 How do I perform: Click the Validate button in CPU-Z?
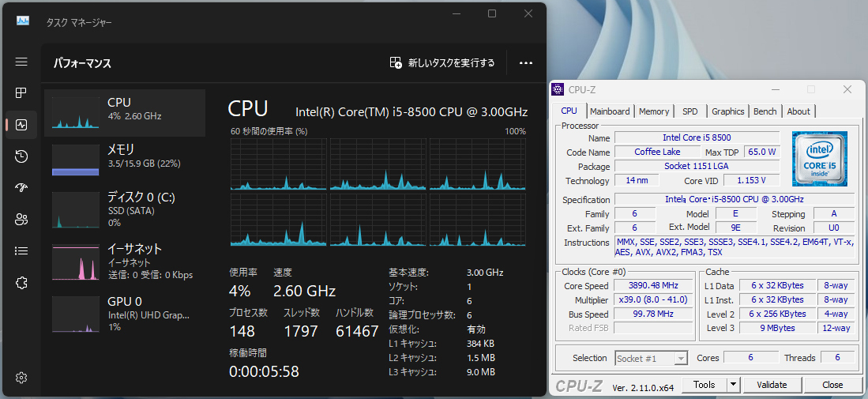tap(772, 385)
